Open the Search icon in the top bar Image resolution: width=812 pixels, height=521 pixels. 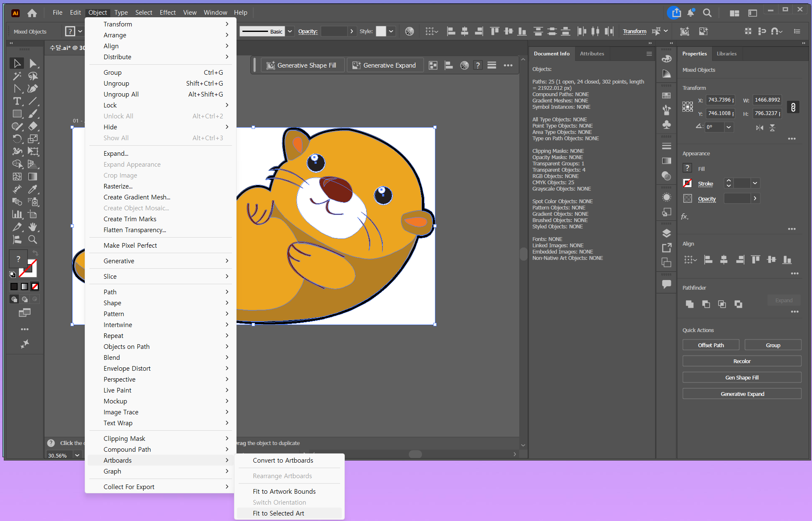(x=707, y=13)
